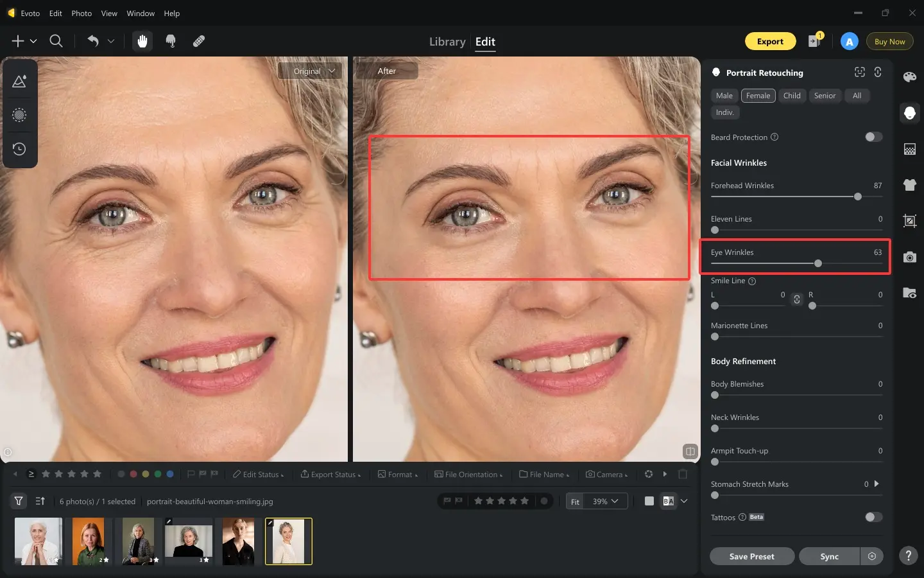Open the 39% zoom level dropdown
The image size is (924, 578).
(x=606, y=501)
